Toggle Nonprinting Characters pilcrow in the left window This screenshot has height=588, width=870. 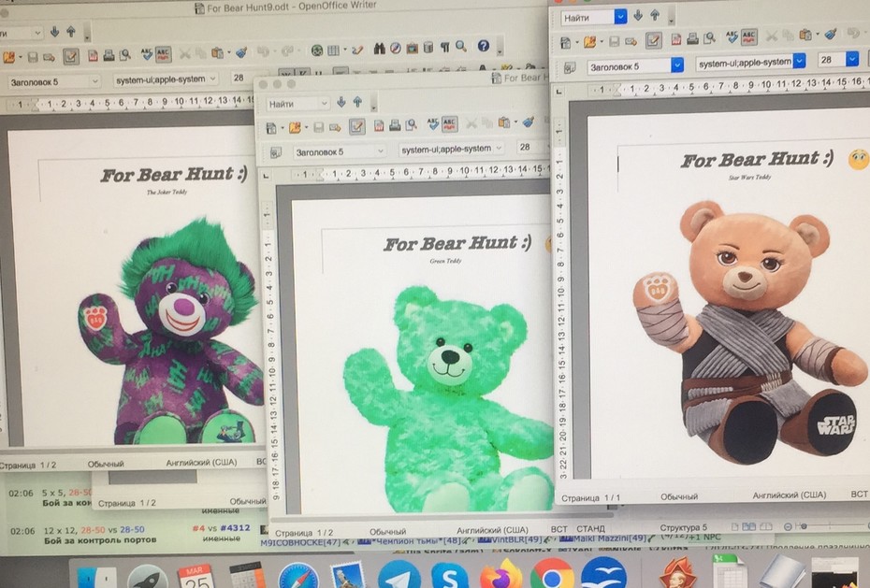[x=445, y=47]
